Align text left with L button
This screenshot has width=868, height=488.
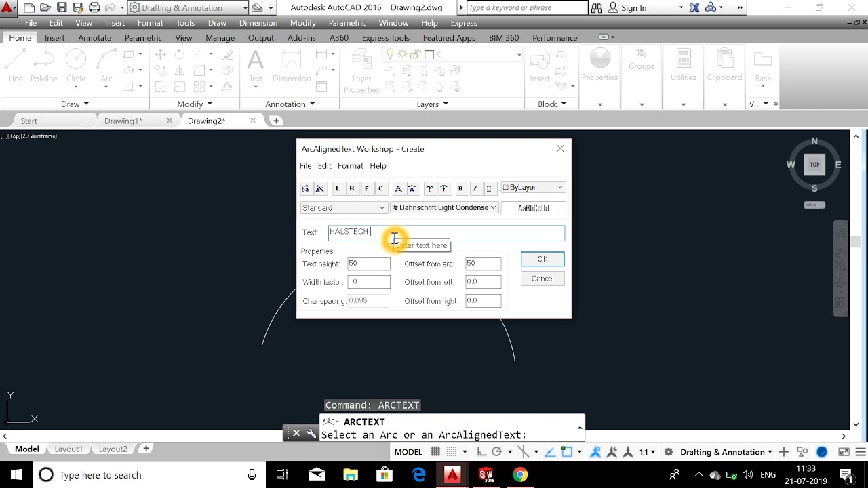pyautogui.click(x=338, y=188)
